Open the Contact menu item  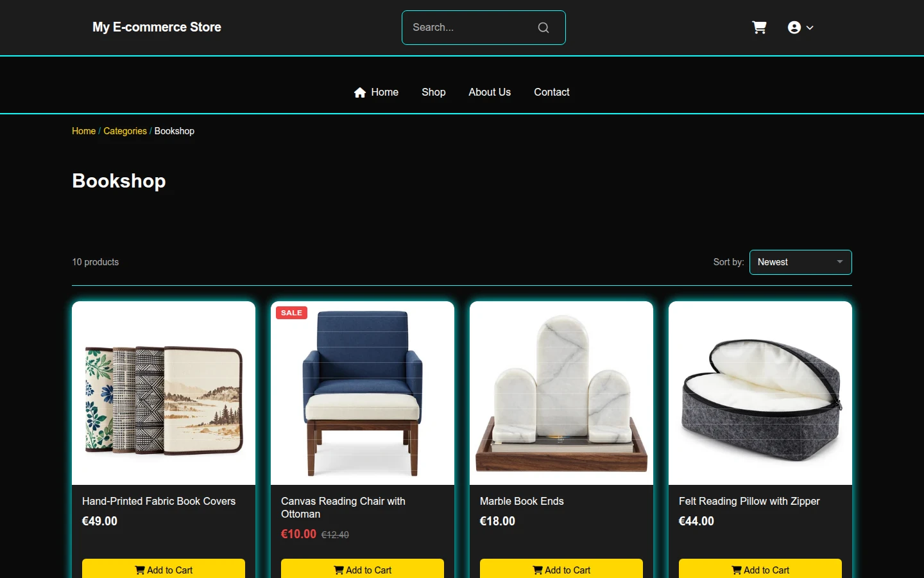552,92
